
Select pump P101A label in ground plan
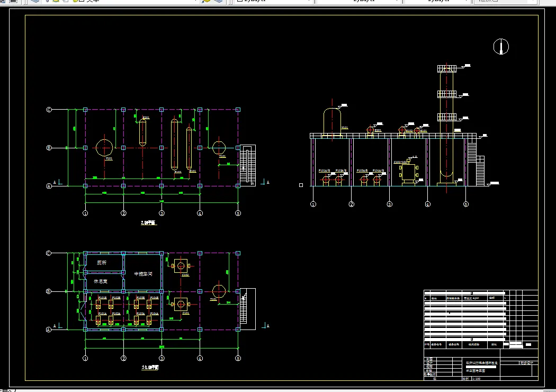coord(103,314)
